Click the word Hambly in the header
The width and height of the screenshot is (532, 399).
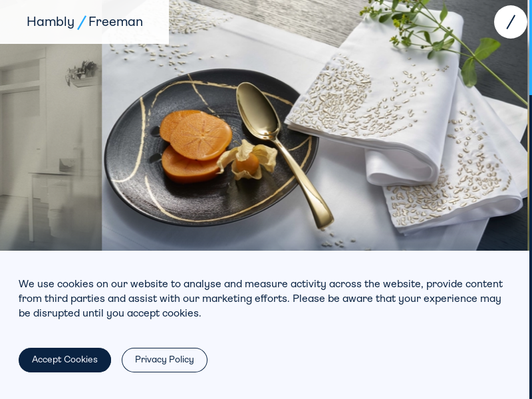click(51, 22)
